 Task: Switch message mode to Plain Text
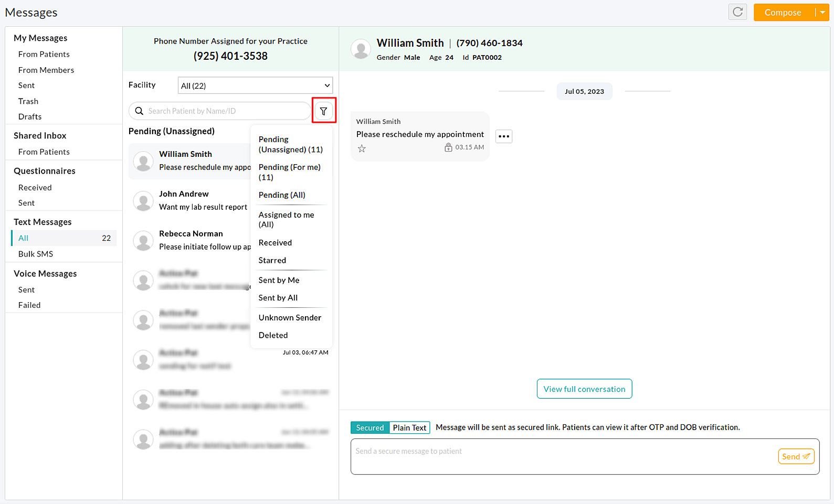(x=409, y=427)
